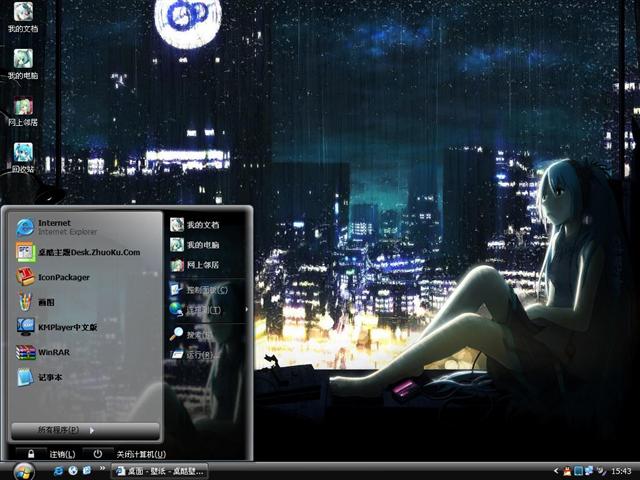Launch Internet Explorer quick launch icon
This screenshot has width=640, height=480.
58,471
